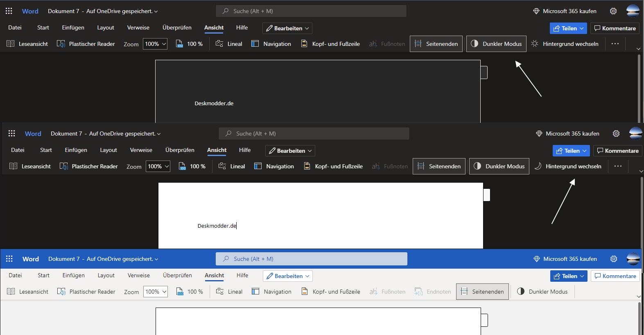The height and width of the screenshot is (335, 644).
Task: Click Kommentare button in the light-themed window
Action: click(x=615, y=276)
